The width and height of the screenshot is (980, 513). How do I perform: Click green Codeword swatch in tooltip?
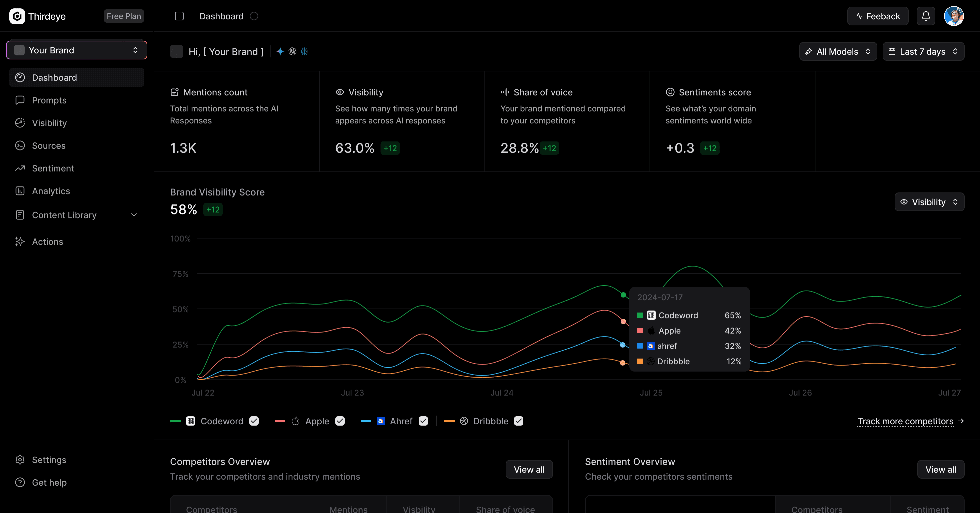640,315
